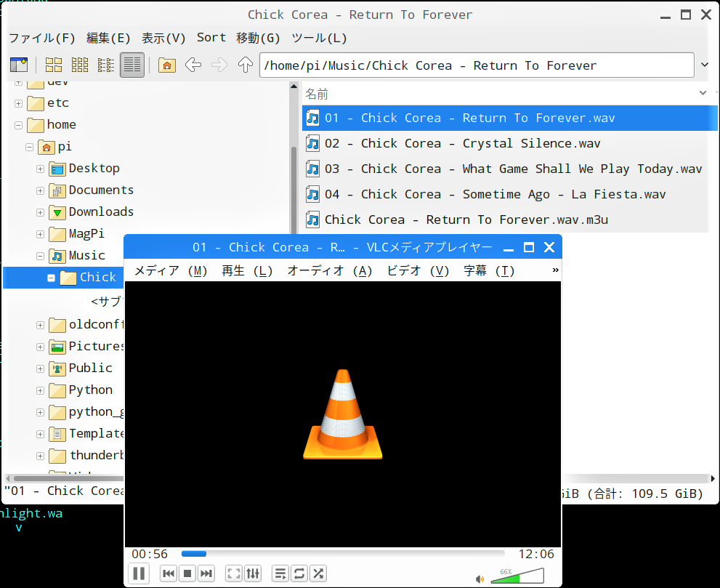This screenshot has height=588, width=720.
Task: Toggle VLC playlist view
Action: click(x=280, y=573)
